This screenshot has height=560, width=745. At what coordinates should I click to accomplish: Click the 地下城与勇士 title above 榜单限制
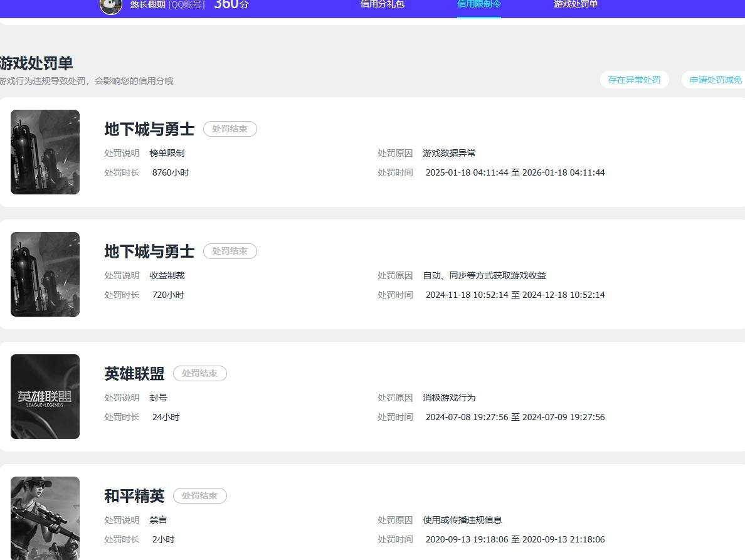(149, 129)
